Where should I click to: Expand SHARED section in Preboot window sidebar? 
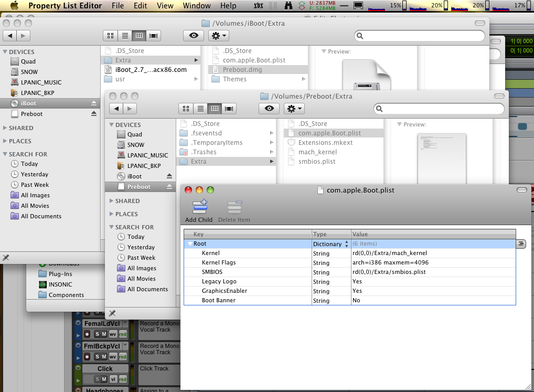pyautogui.click(x=111, y=201)
